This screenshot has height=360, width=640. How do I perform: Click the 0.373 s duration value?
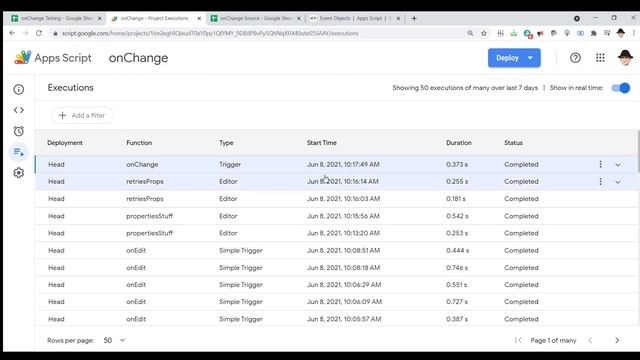coord(457,164)
